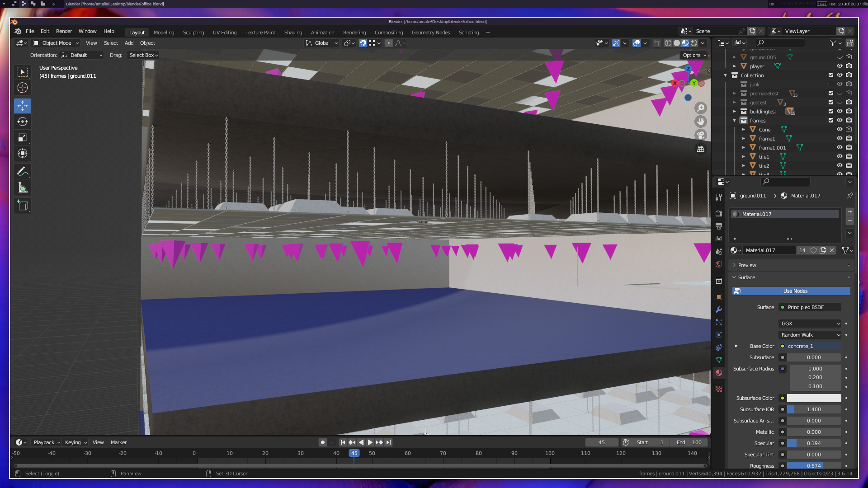
Task: Open the Modifier properties tab
Action: [x=719, y=310]
